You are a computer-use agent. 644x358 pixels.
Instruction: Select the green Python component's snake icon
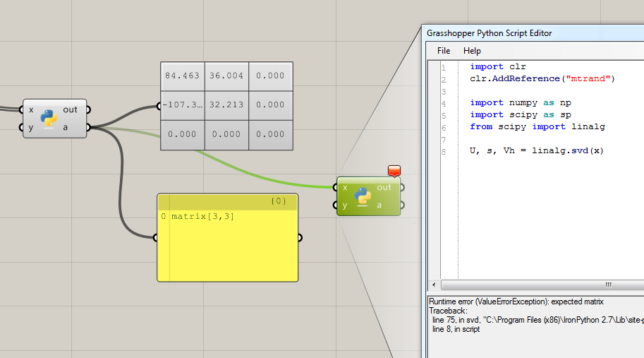363,196
